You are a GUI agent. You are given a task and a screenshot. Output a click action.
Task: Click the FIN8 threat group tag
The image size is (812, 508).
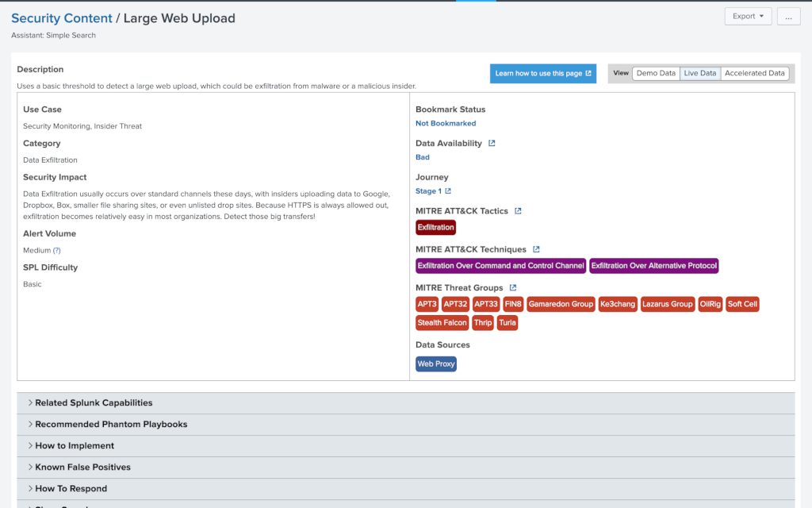coord(513,304)
